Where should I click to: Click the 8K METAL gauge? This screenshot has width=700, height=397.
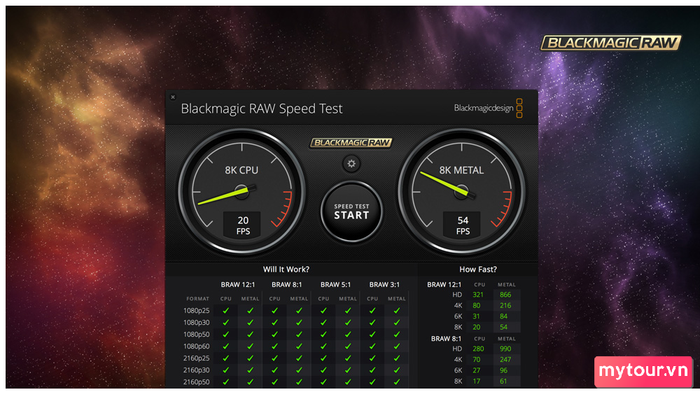(x=462, y=192)
